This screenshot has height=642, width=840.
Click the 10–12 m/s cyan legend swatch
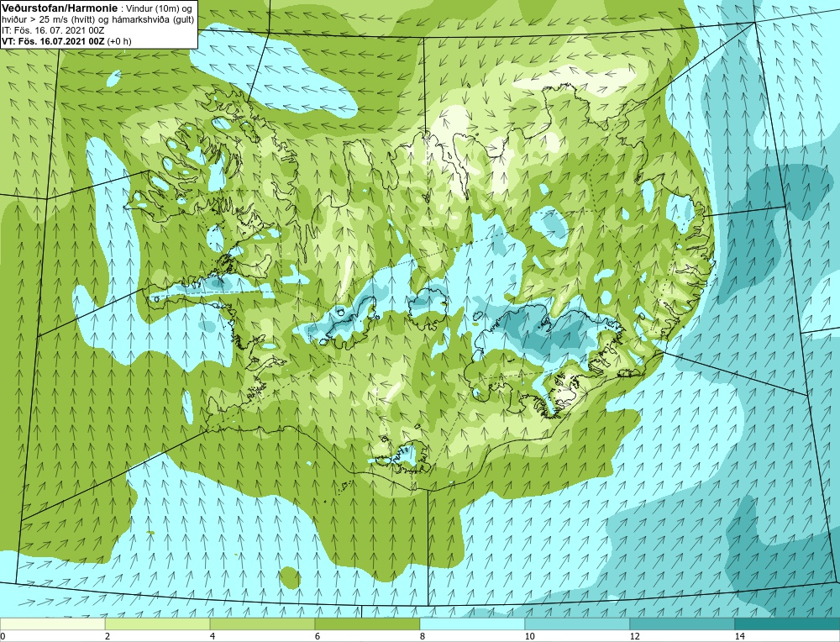tap(578, 624)
